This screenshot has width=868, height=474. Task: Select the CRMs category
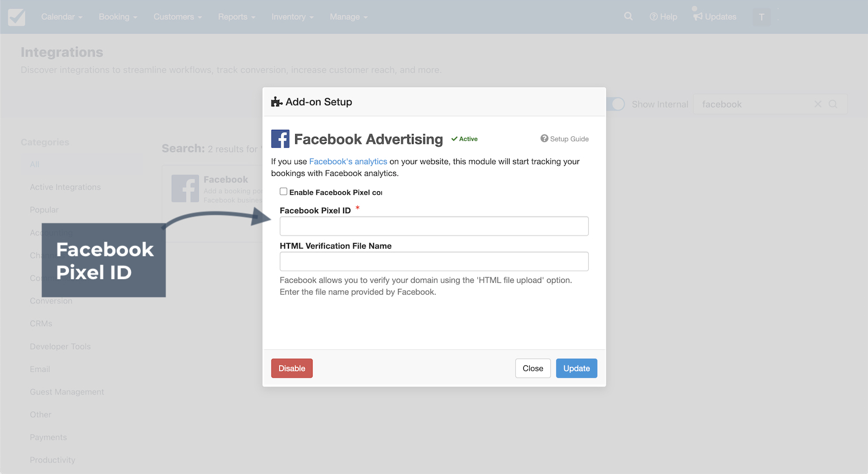[x=41, y=323]
